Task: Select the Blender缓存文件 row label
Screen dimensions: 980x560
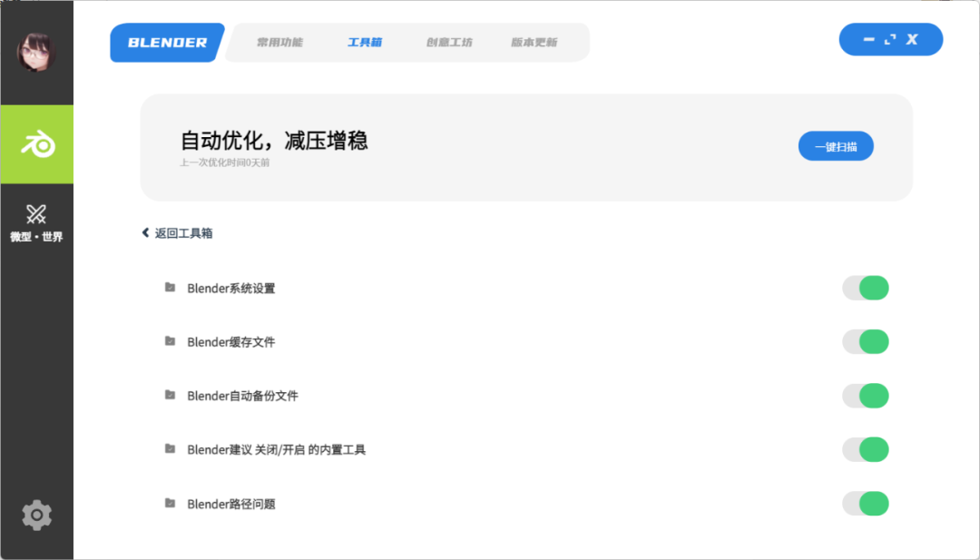Action: pos(231,342)
